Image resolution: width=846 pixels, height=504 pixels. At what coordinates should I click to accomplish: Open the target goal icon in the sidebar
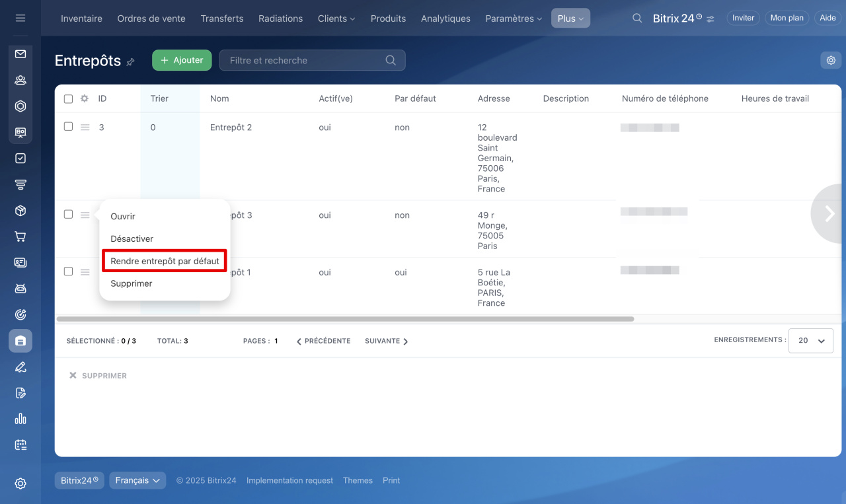click(x=20, y=314)
